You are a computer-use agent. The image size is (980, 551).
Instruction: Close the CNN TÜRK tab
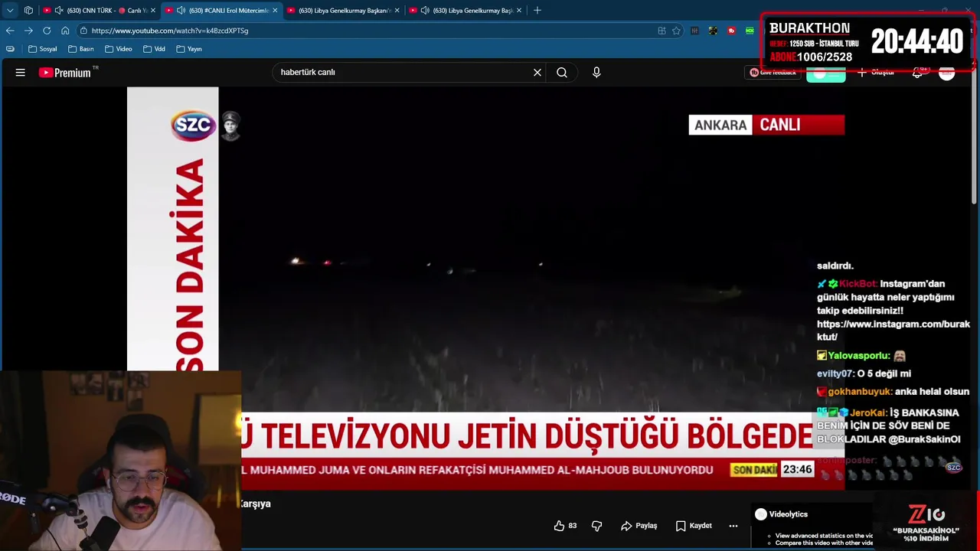click(x=153, y=10)
